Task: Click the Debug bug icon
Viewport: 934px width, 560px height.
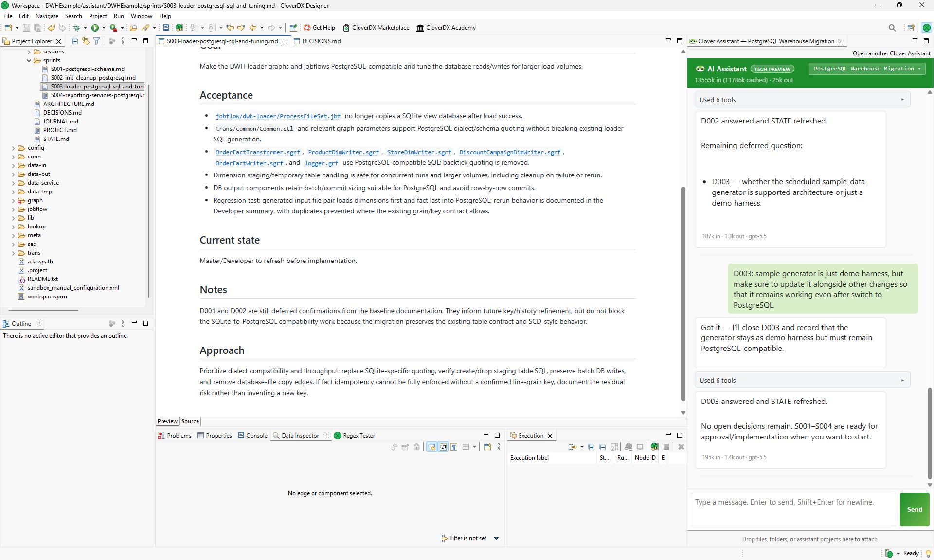Action: [76, 28]
